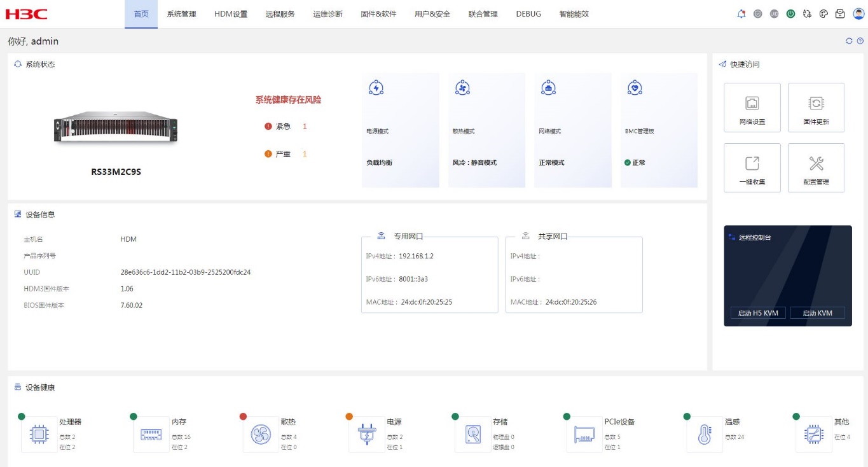This screenshot has width=868, height=467.
Task: Click the 电源模式 power mode icon
Action: (x=376, y=88)
